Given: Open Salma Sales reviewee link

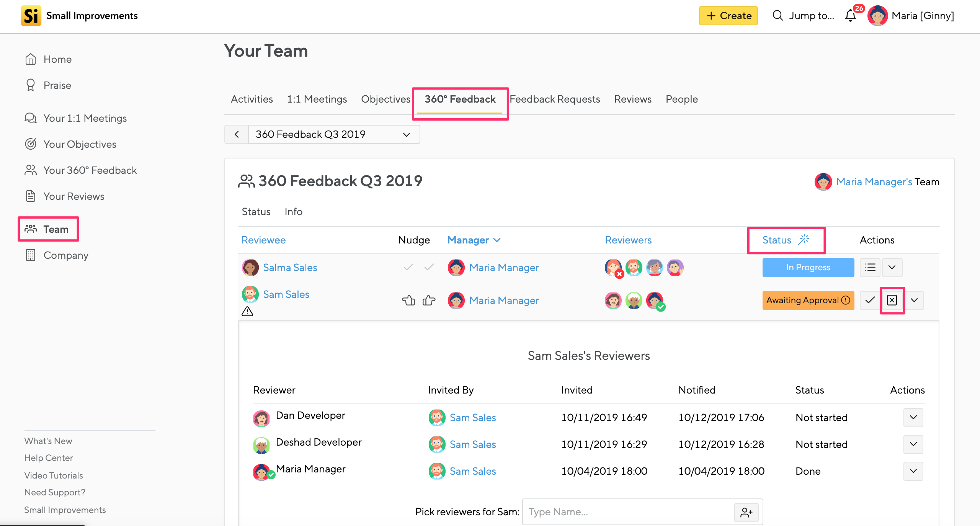Looking at the screenshot, I should (290, 267).
